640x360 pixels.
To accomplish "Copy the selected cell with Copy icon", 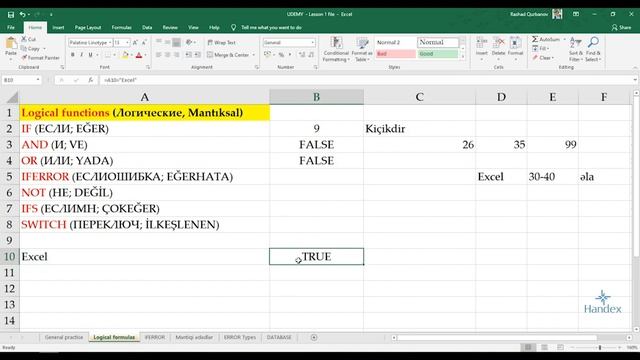I will click(x=24, y=49).
